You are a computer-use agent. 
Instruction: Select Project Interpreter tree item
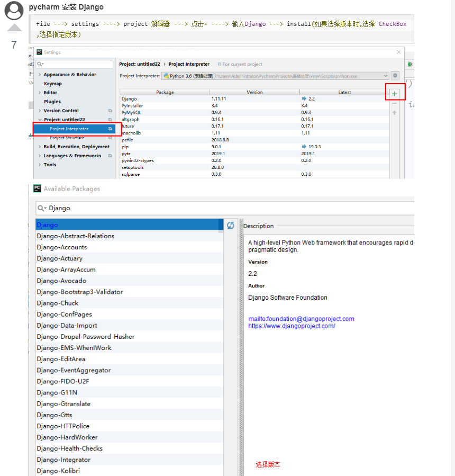click(75, 129)
